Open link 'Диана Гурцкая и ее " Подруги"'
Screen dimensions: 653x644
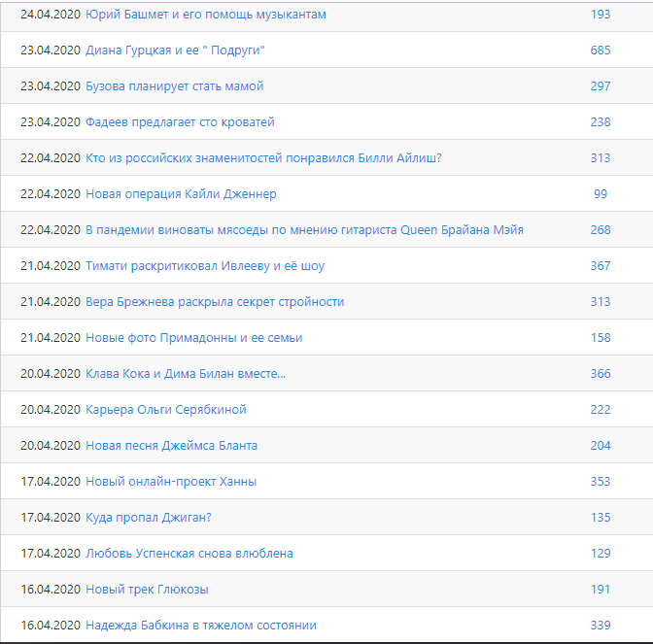[175, 51]
